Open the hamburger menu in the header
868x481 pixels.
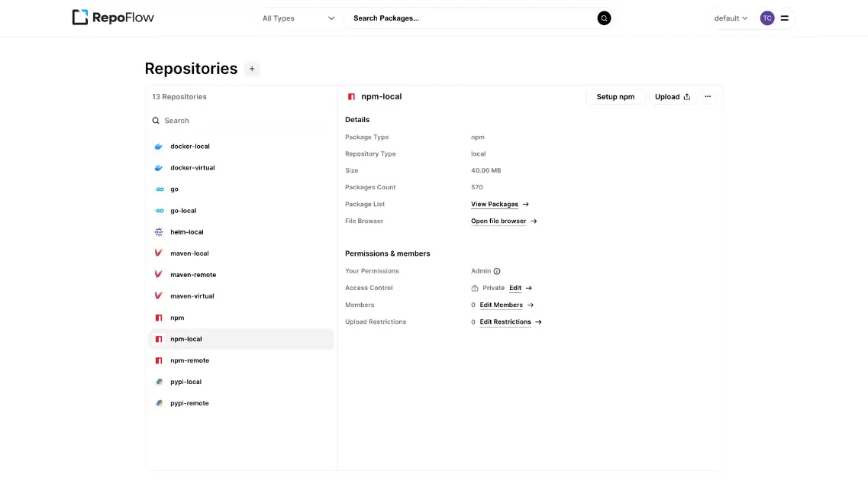(x=786, y=18)
